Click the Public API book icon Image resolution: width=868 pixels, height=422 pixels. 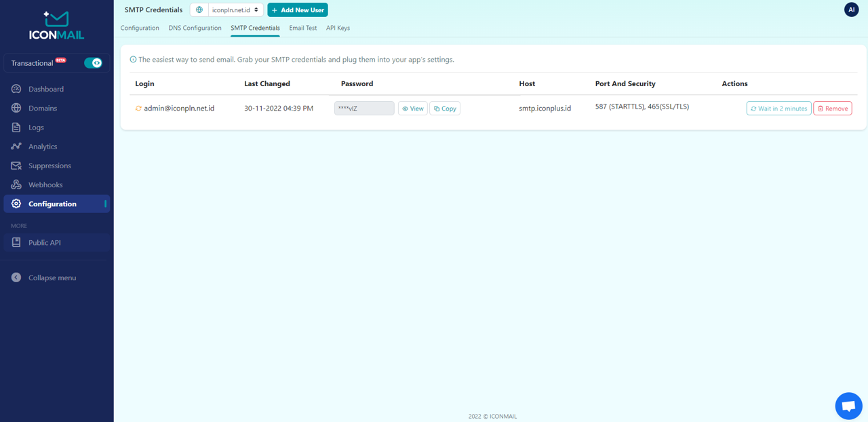(16, 242)
